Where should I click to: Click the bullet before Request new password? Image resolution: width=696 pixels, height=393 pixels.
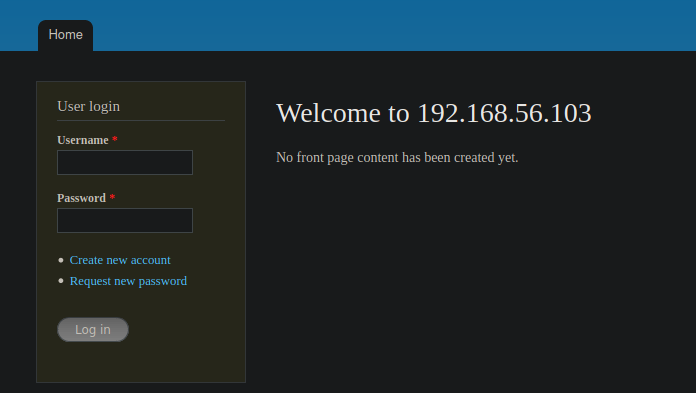pyautogui.click(x=61, y=281)
